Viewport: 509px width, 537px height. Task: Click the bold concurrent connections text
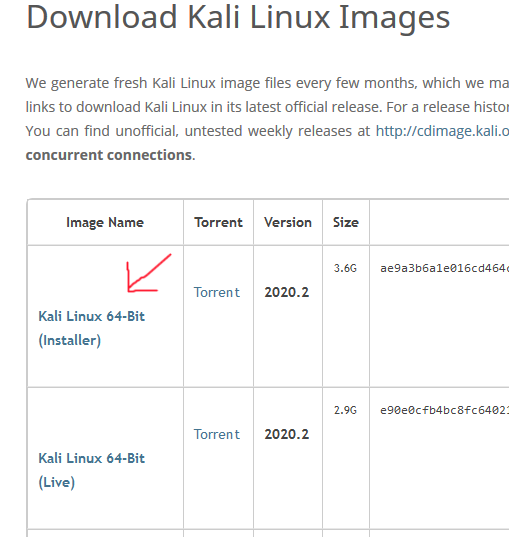tap(109, 155)
